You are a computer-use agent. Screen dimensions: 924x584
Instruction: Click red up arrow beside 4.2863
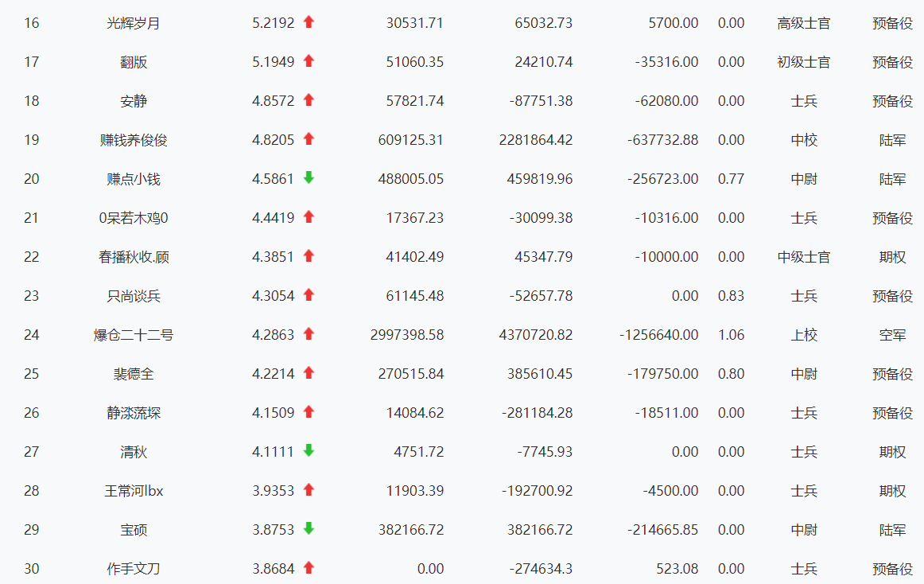tap(309, 334)
